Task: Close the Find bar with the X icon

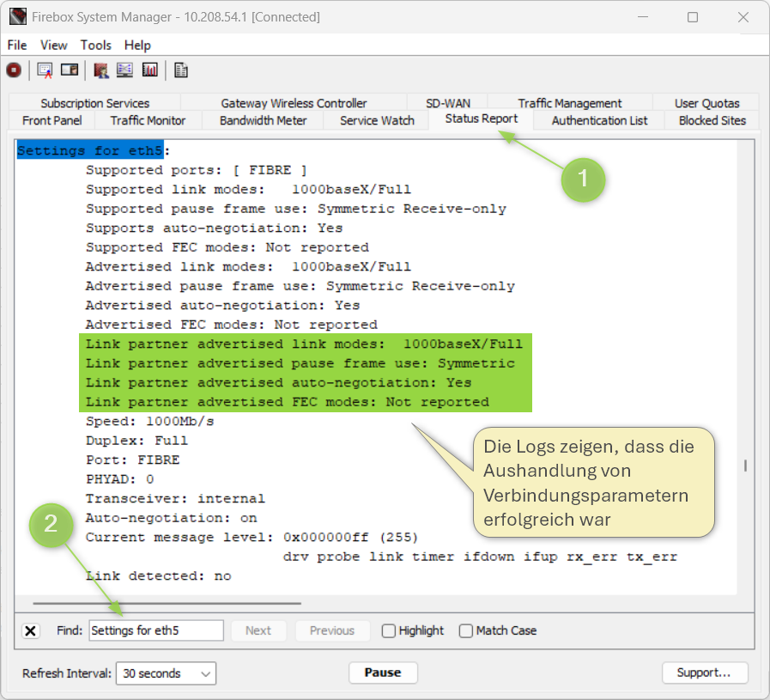Action: (x=31, y=631)
